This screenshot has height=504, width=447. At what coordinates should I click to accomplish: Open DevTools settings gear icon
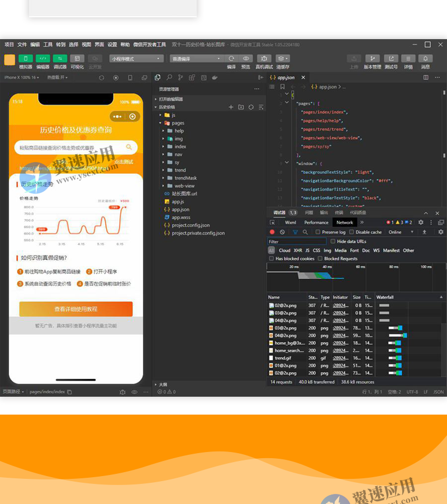tap(421, 222)
